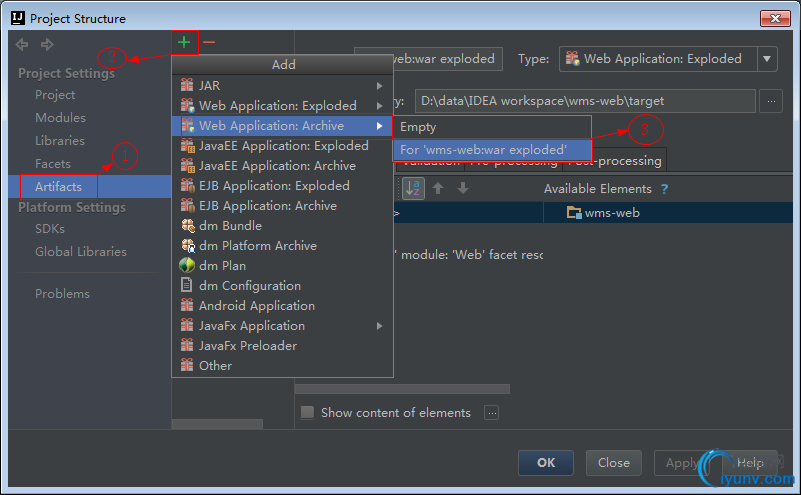Click the dm Plan globe icon
This screenshot has height=495, width=801.
click(x=187, y=265)
